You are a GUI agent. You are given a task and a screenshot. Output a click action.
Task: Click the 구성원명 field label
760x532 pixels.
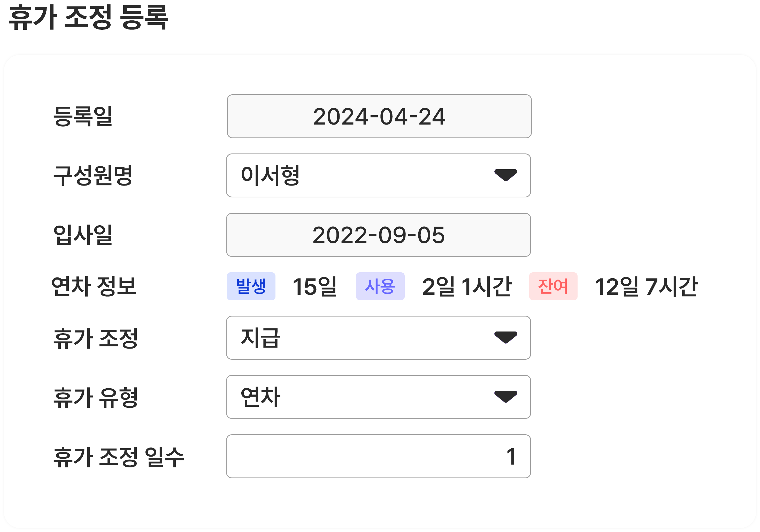(x=93, y=175)
